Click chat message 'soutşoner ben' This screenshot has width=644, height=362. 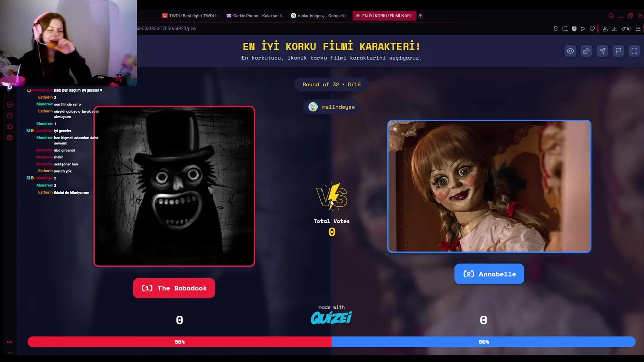point(66,164)
